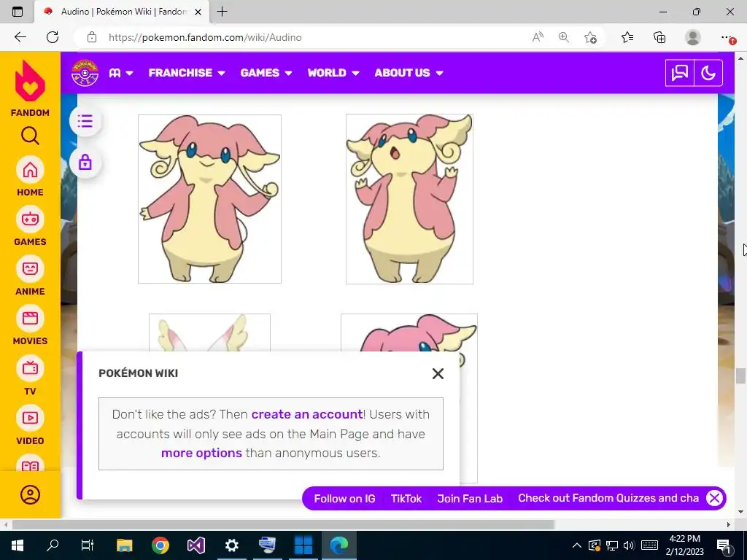This screenshot has height=560, width=747.
Task: Click Check out Fandom Quizzes link
Action: 608,498
